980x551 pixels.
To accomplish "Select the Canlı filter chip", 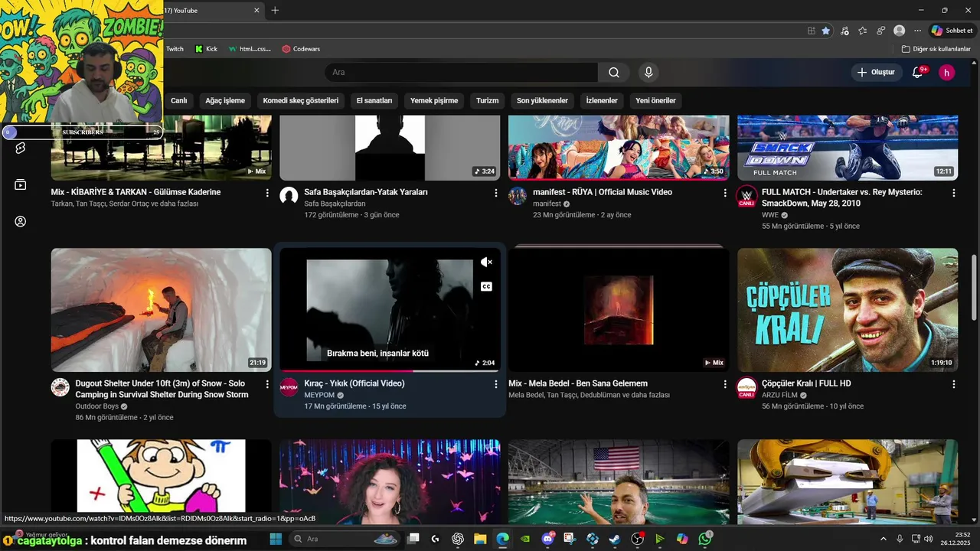I will click(178, 100).
